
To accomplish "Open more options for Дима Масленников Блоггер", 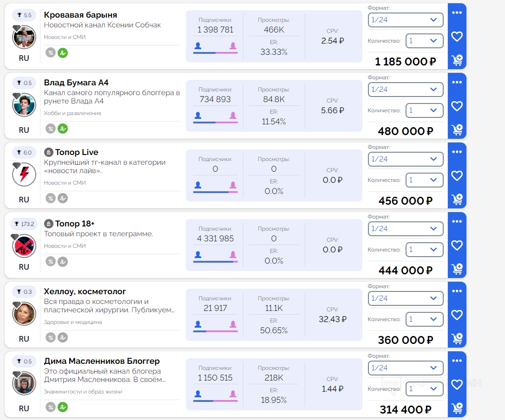I will 457,361.
